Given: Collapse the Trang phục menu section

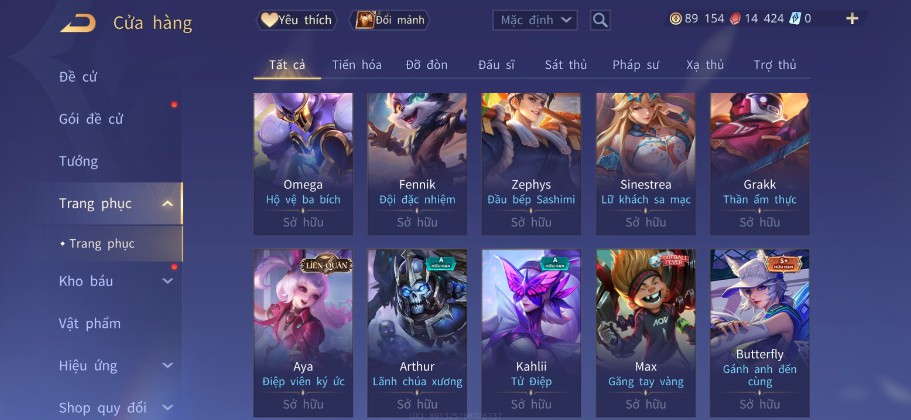Looking at the screenshot, I should pos(167,204).
